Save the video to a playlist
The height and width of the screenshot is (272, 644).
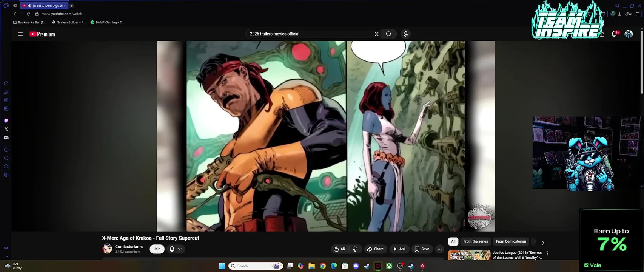coord(422,249)
